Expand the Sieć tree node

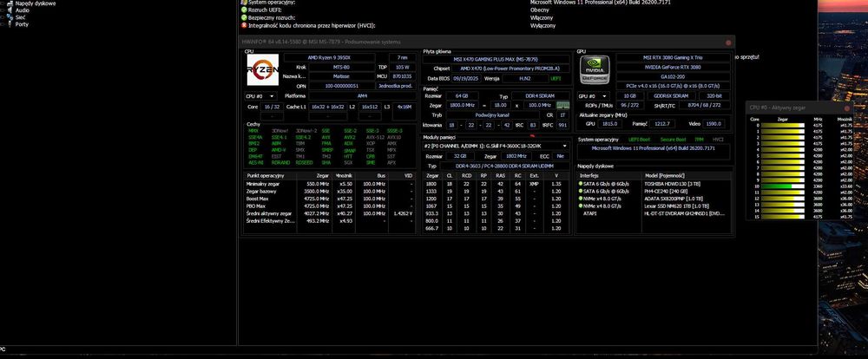[3, 17]
